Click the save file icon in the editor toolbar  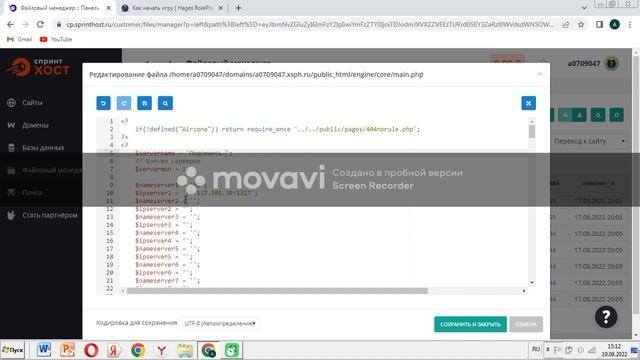click(x=144, y=103)
